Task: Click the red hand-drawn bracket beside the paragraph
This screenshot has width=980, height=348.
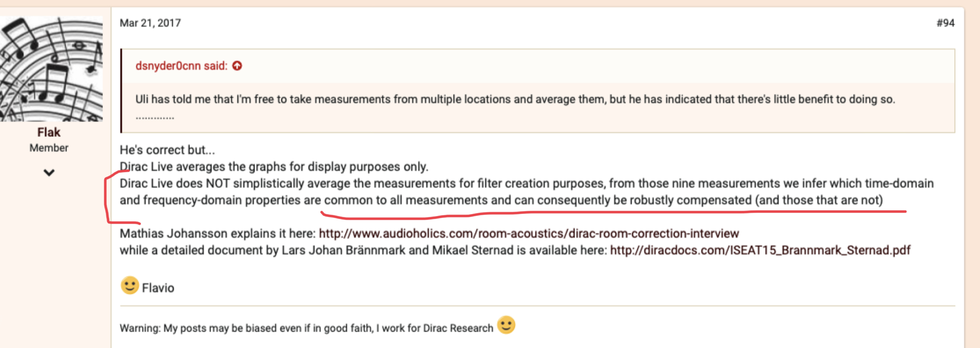Action: (119, 197)
